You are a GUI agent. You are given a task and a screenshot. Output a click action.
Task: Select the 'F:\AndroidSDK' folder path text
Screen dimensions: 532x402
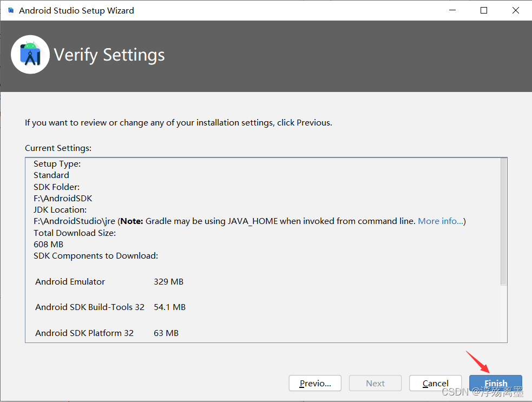point(63,198)
